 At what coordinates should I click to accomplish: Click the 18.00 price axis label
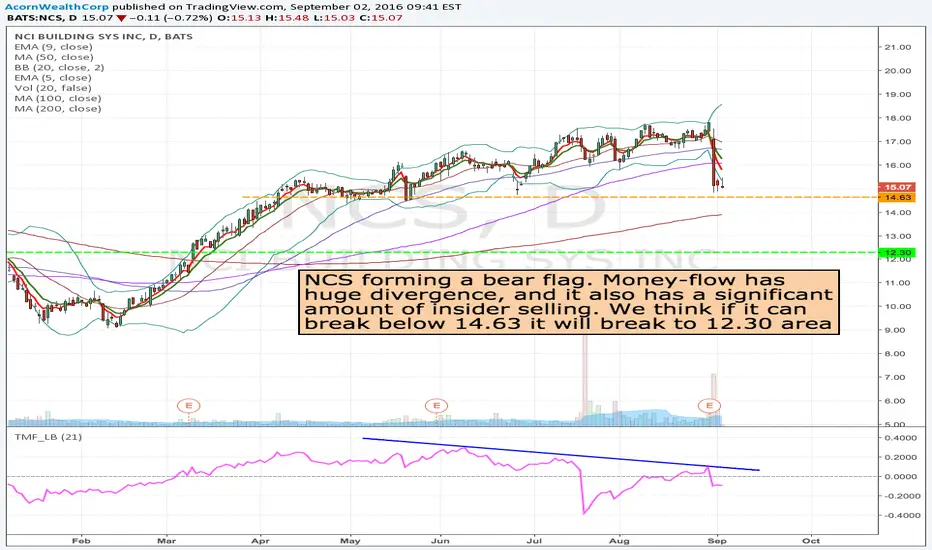tap(898, 118)
